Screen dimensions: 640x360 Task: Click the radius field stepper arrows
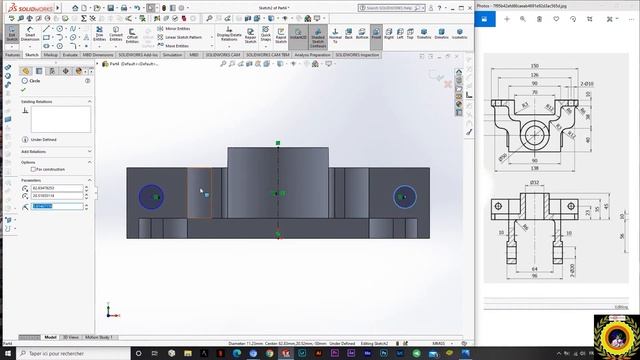coord(86,207)
